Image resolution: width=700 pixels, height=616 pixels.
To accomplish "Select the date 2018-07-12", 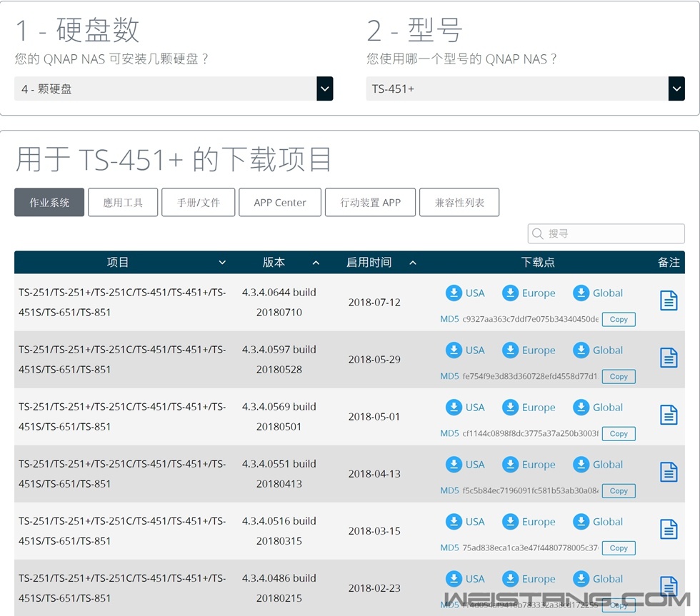I will 374,303.
